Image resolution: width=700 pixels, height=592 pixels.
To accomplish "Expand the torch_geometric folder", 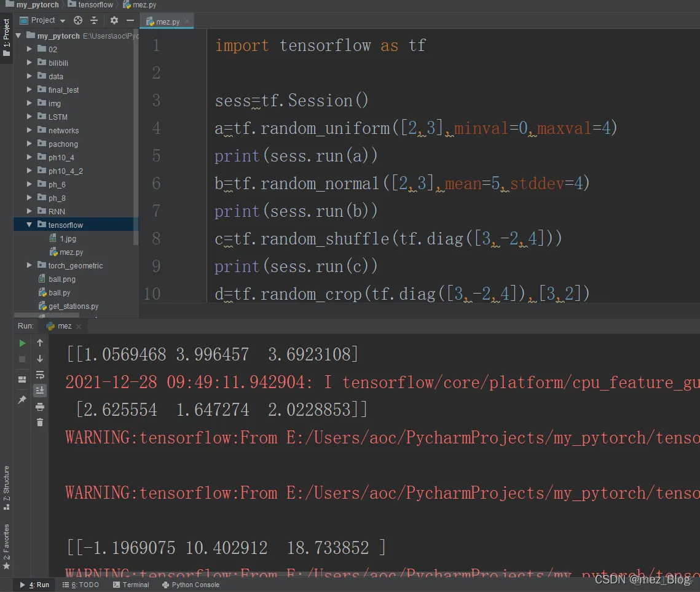I will click(29, 265).
